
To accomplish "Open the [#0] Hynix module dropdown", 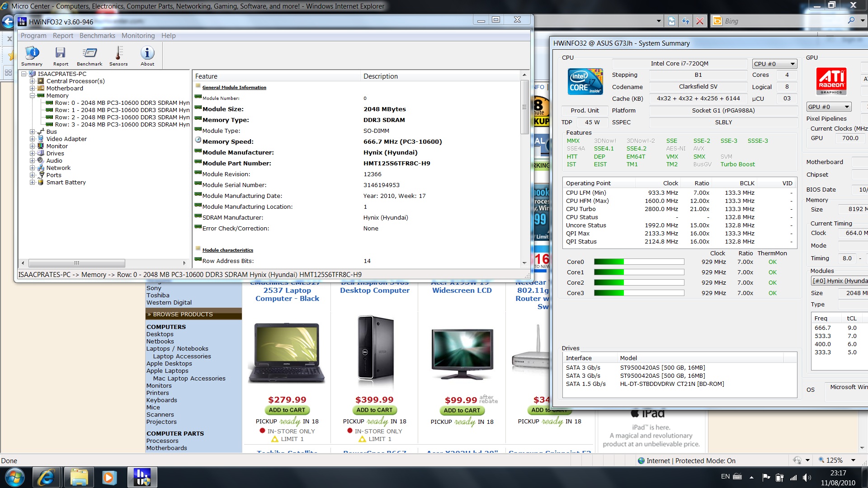I will 840,281.
